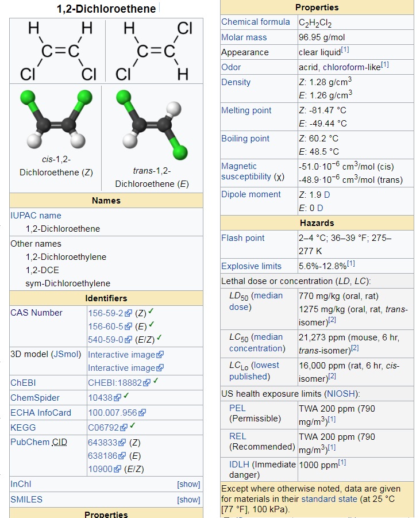
Task: Open the Chemical formula link
Action: coord(256,22)
